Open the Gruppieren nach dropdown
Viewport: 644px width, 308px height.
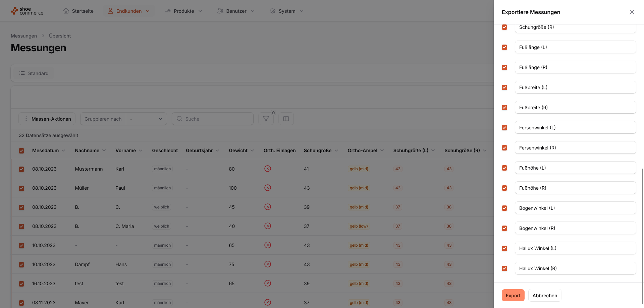click(x=146, y=119)
